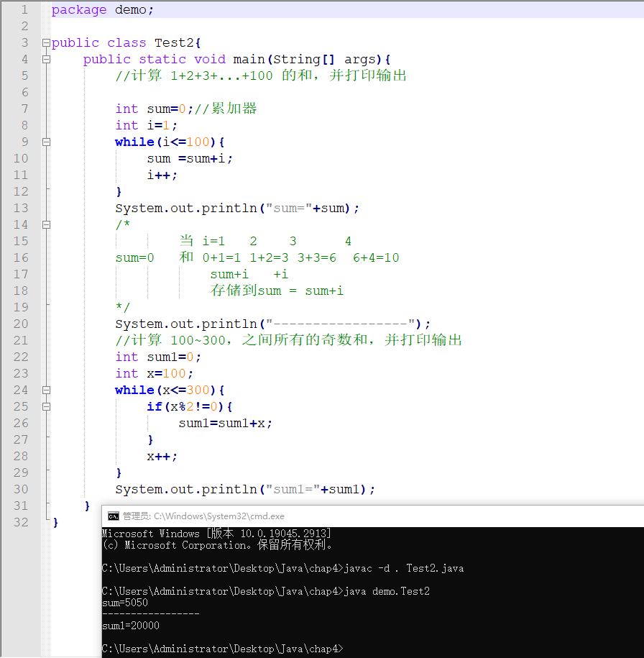Click the class name 'Test2' on line 3
Viewport: 644px width, 658px height.
[x=174, y=43]
